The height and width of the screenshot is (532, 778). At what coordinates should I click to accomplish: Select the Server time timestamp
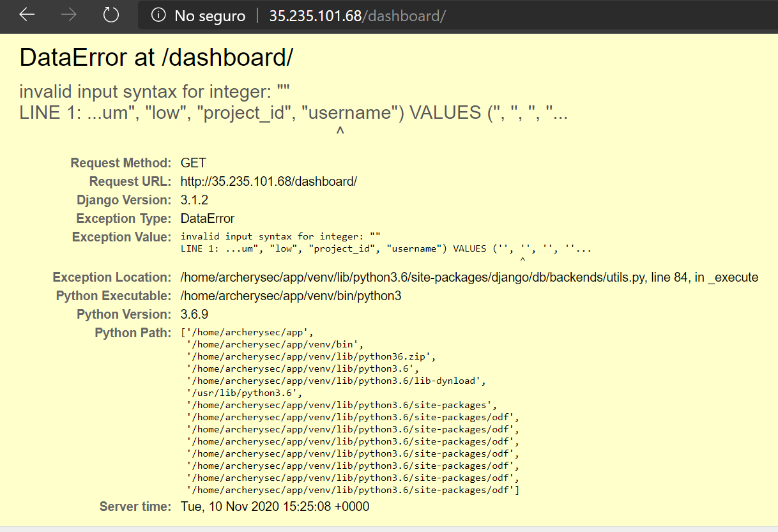point(273,506)
